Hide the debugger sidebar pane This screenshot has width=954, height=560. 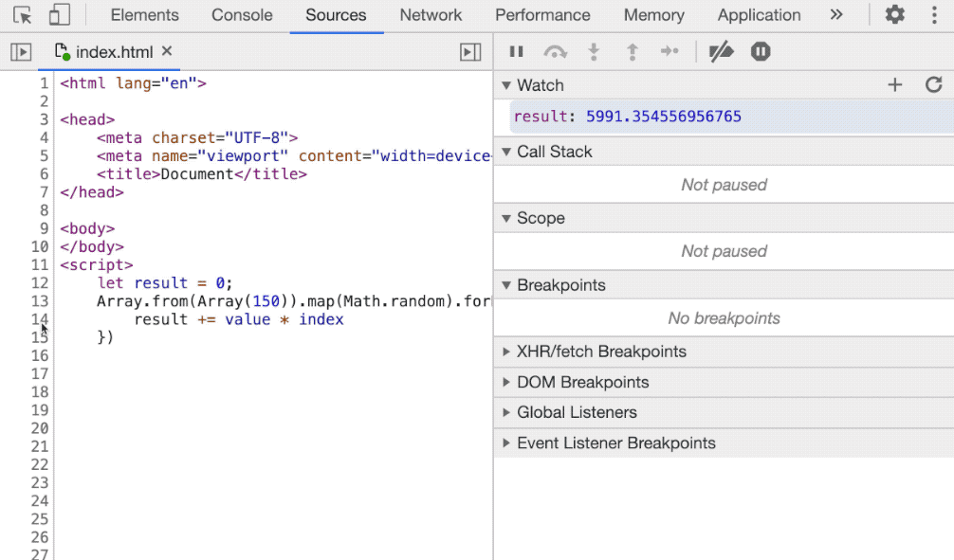pyautogui.click(x=470, y=52)
